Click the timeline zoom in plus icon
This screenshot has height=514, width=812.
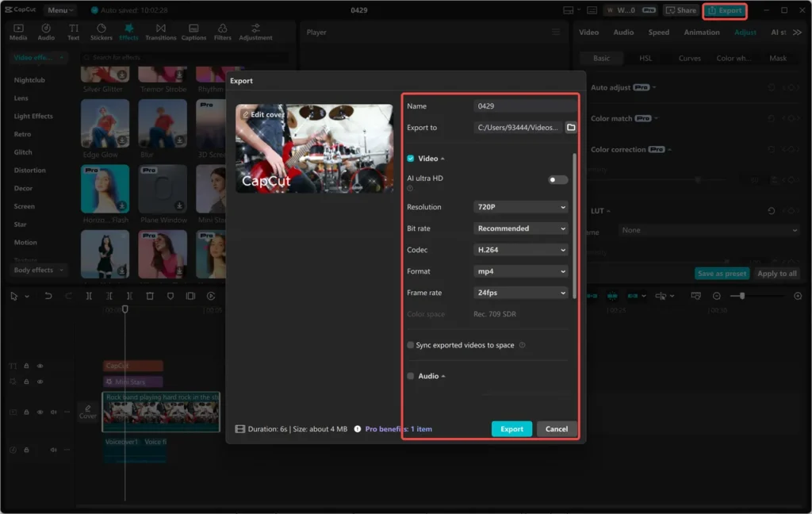tap(798, 296)
